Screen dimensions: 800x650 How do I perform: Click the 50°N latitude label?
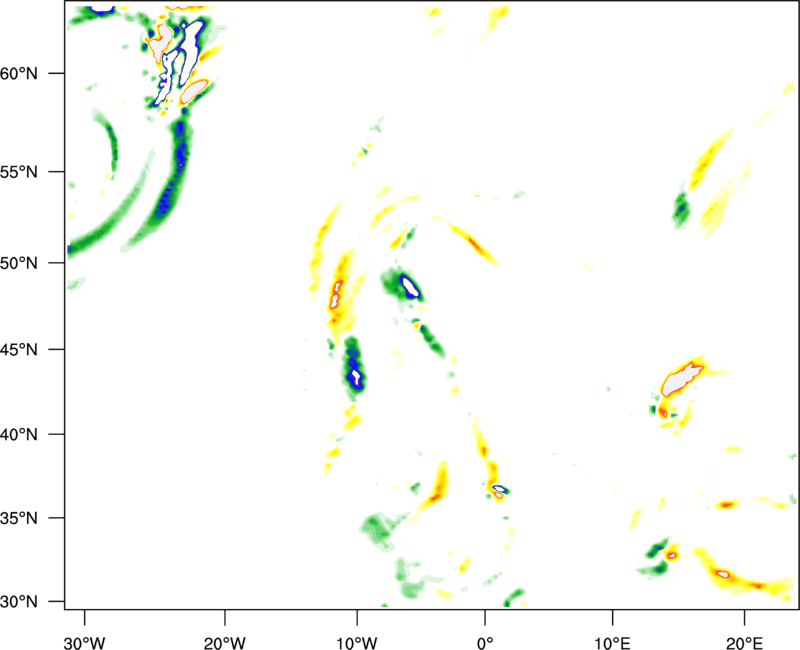pos(19,263)
